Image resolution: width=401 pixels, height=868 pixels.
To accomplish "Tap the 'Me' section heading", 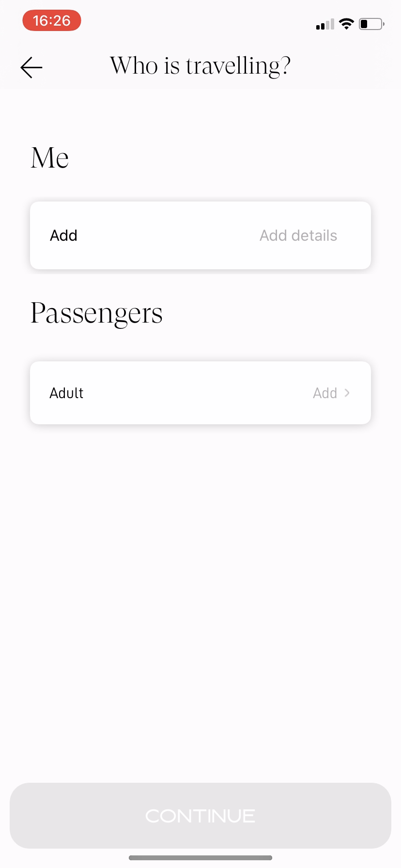I will pos(50,158).
